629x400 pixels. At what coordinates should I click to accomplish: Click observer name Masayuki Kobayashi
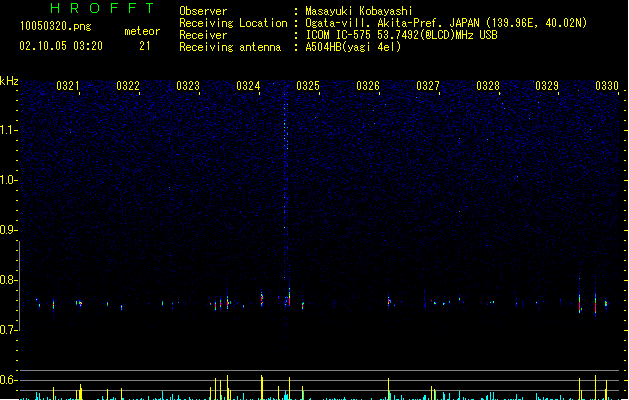pos(359,11)
